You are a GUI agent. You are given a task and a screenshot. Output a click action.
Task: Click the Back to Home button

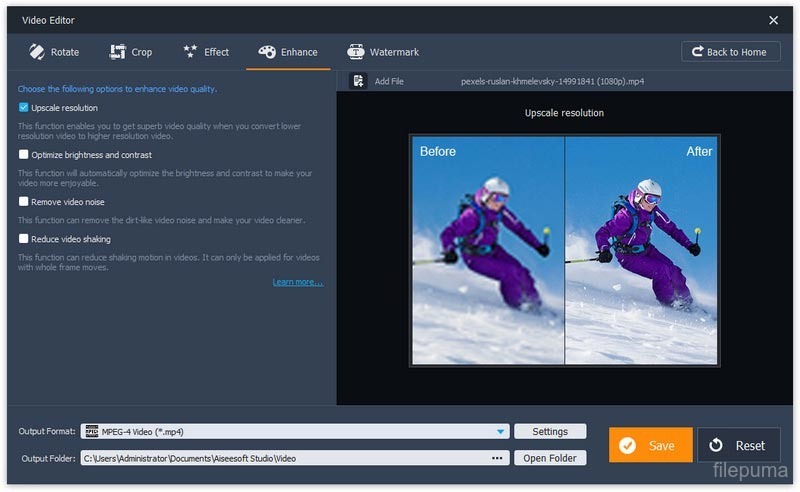(x=731, y=52)
